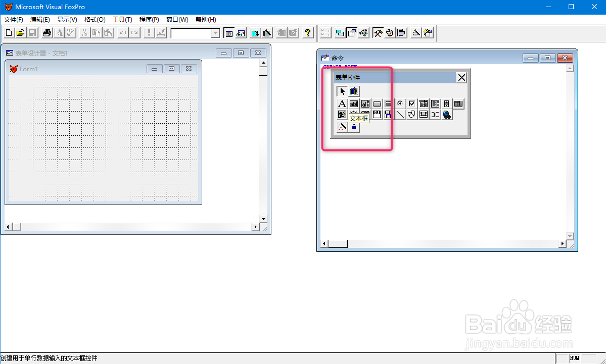The image size is (606, 364).
Task: Click the Redo arrow icon
Action: [x=134, y=33]
